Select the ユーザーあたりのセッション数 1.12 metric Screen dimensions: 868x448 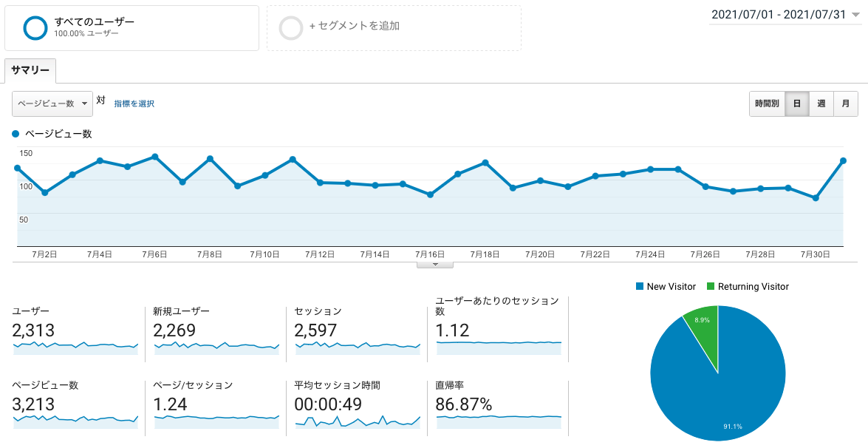(x=499, y=326)
